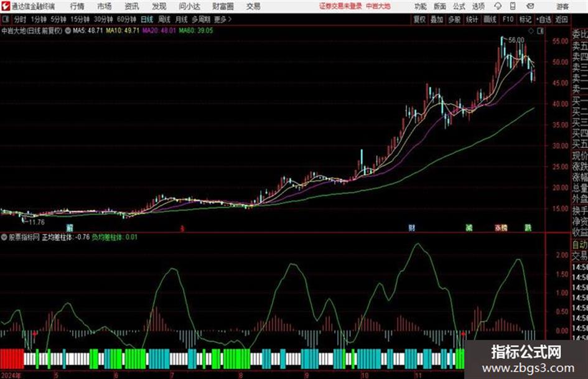This screenshot has height=379, width=588.
Task: Open the F10 company info
Action: 508,19
